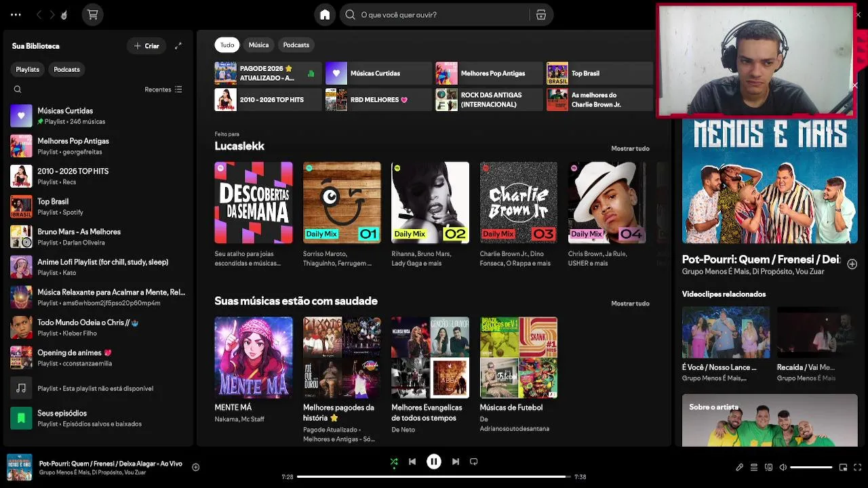Add current song to Músicas Curtidas in bottom bar
This screenshot has width=868, height=488.
195,467
